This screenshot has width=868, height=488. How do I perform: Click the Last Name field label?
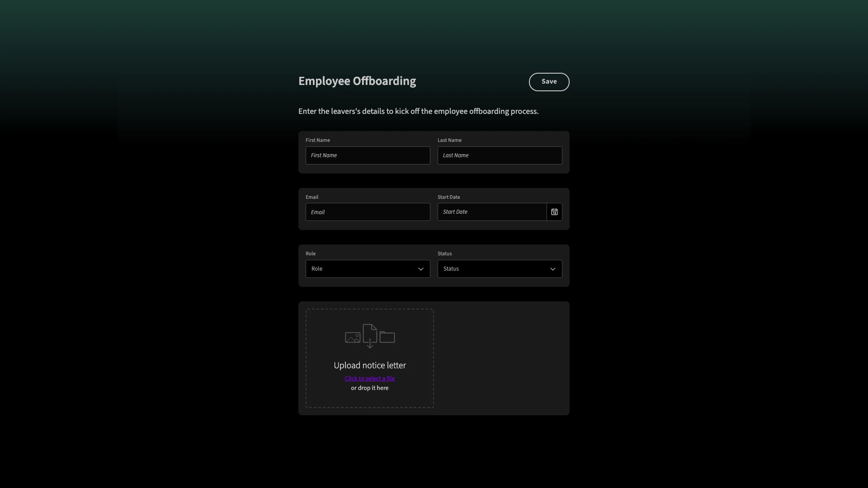pos(449,140)
